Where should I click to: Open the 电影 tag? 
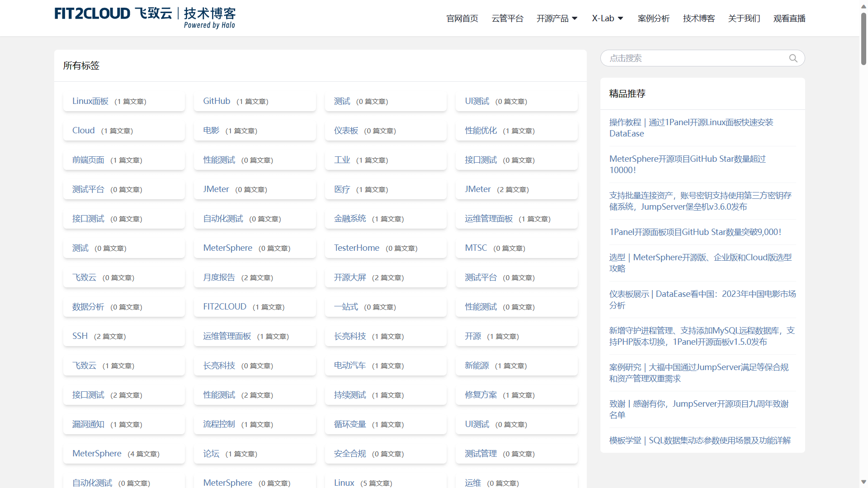click(211, 131)
